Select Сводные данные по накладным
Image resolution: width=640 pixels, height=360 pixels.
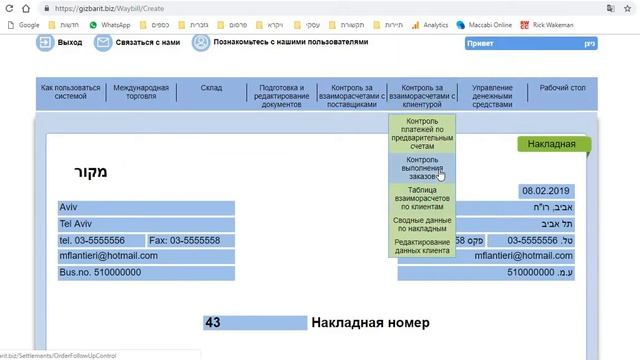(x=422, y=224)
